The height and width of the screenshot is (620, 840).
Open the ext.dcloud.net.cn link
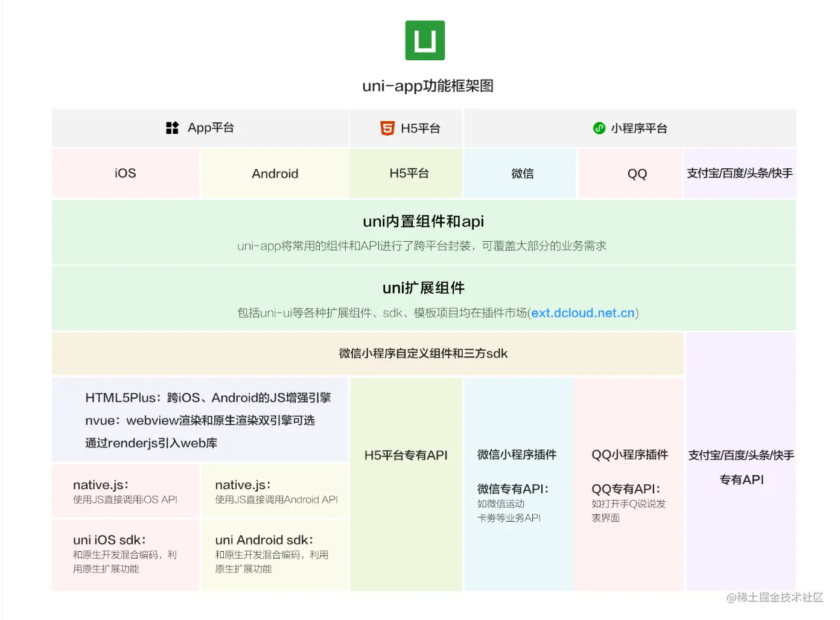(583, 313)
